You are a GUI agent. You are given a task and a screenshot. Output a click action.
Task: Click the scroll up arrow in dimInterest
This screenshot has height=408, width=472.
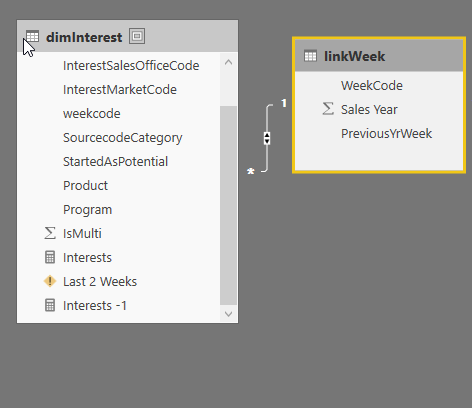(228, 62)
